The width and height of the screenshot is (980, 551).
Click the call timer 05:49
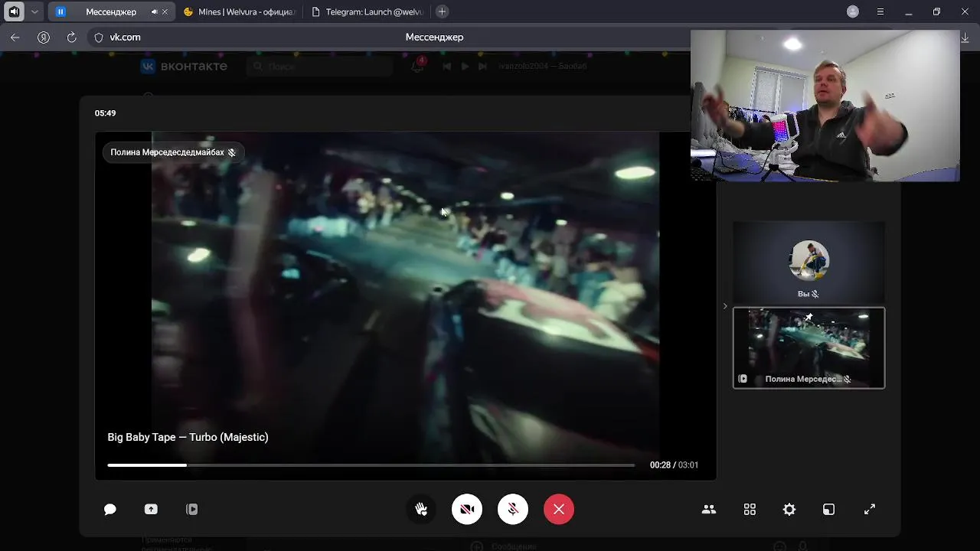click(106, 113)
